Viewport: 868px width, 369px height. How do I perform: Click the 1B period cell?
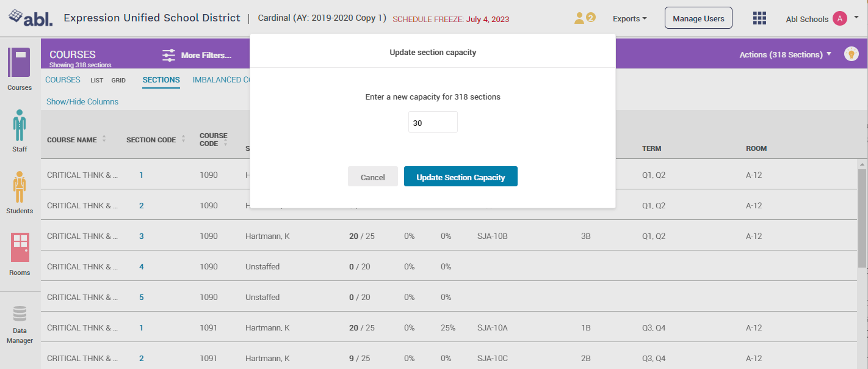pyautogui.click(x=586, y=327)
